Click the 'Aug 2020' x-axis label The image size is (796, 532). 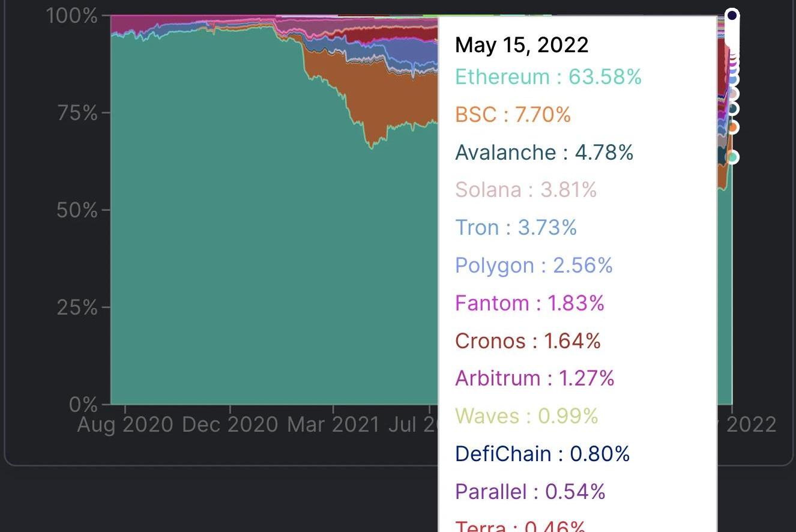[x=125, y=425]
